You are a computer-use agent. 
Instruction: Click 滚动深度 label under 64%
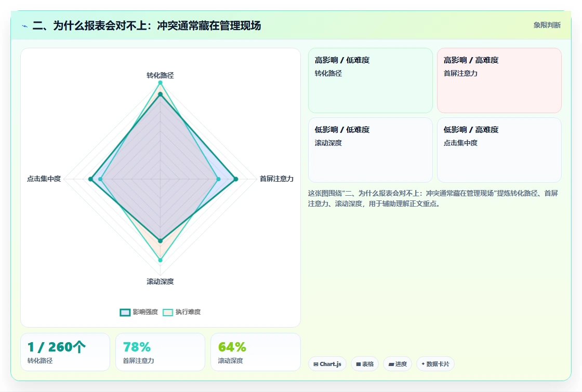[x=231, y=360]
